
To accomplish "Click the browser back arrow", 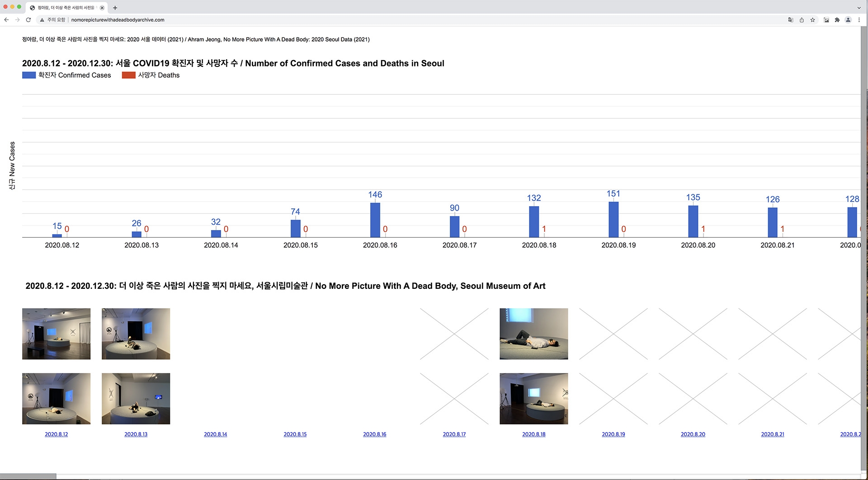I will click(x=6, y=20).
